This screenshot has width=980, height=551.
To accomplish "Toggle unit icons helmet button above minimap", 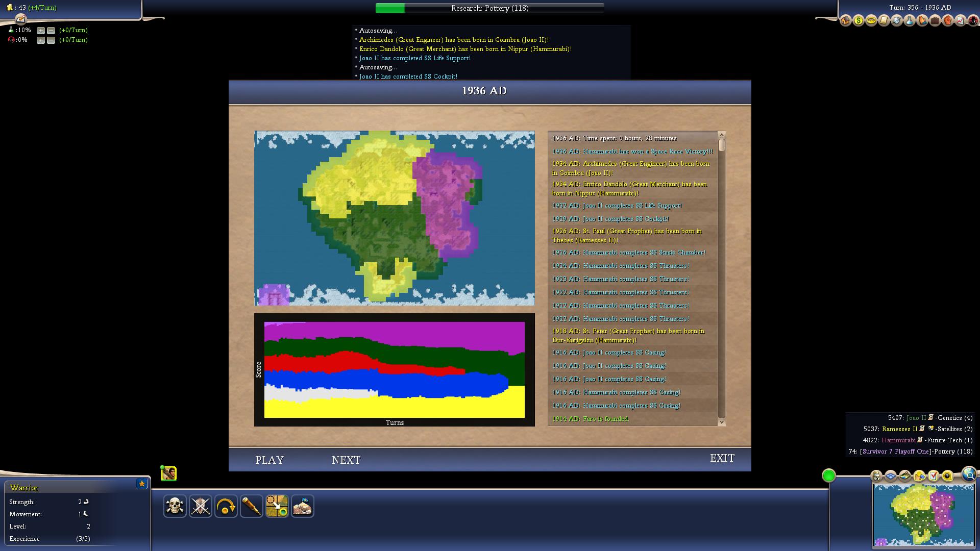I will [876, 476].
